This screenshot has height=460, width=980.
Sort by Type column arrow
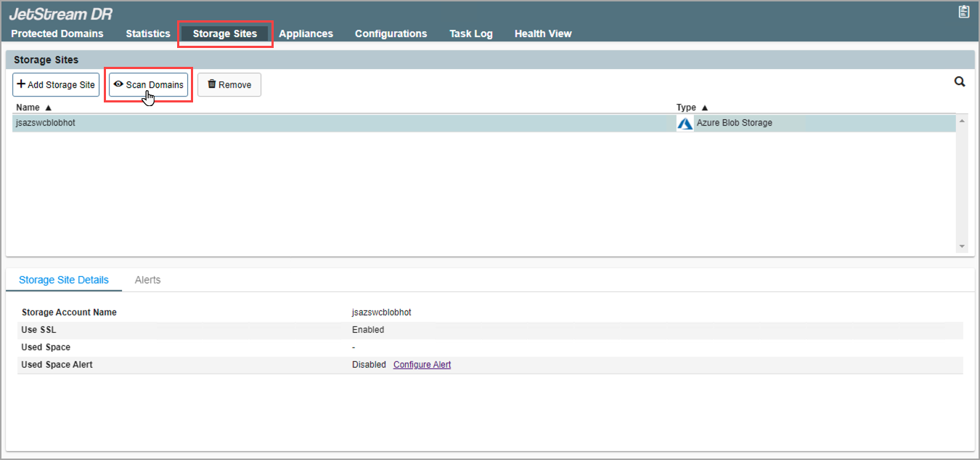coord(704,108)
